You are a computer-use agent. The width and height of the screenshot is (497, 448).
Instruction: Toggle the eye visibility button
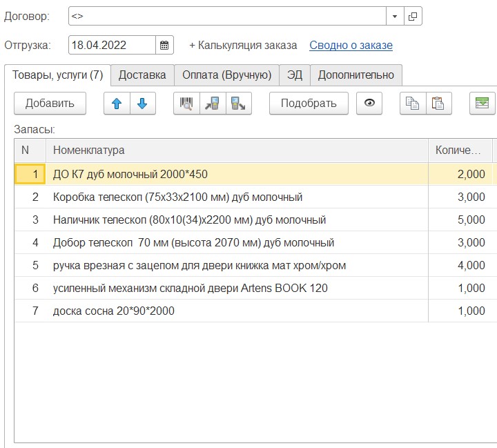point(369,104)
